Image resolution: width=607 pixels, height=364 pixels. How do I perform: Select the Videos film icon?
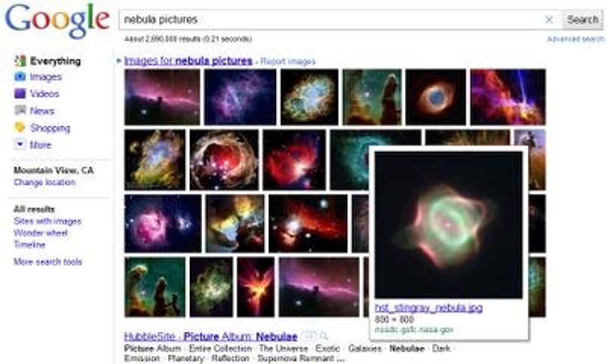[x=20, y=94]
